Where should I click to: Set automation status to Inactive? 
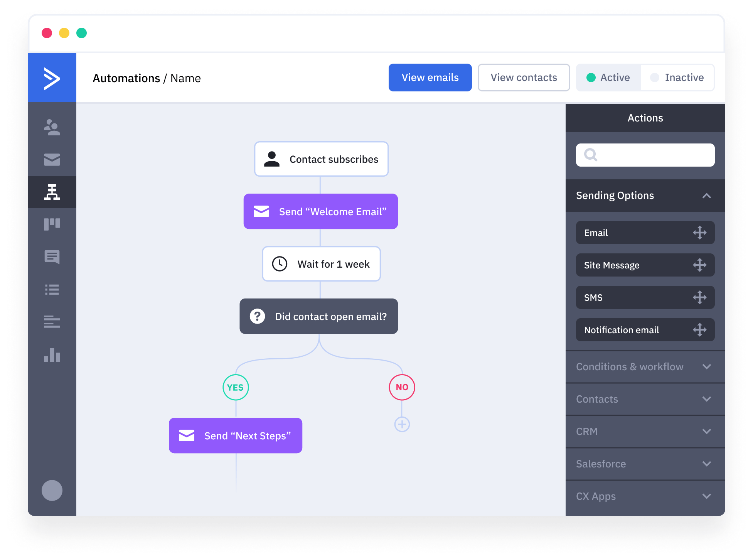click(677, 78)
